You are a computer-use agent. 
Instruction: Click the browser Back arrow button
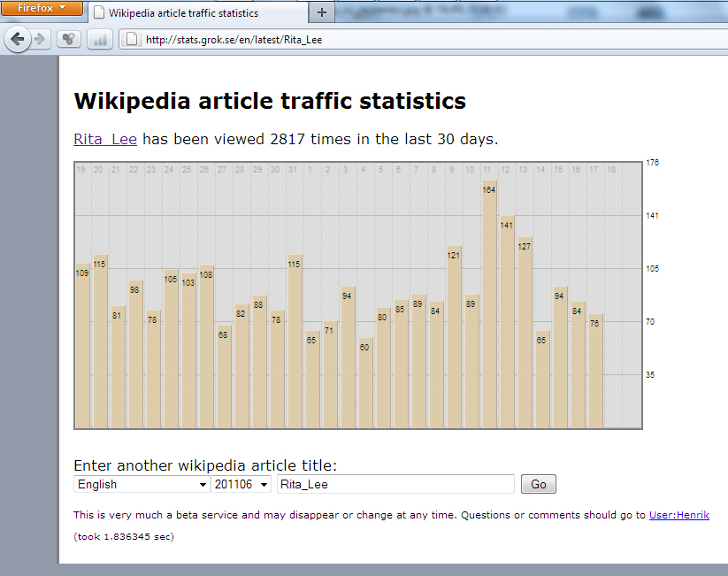coord(18,39)
